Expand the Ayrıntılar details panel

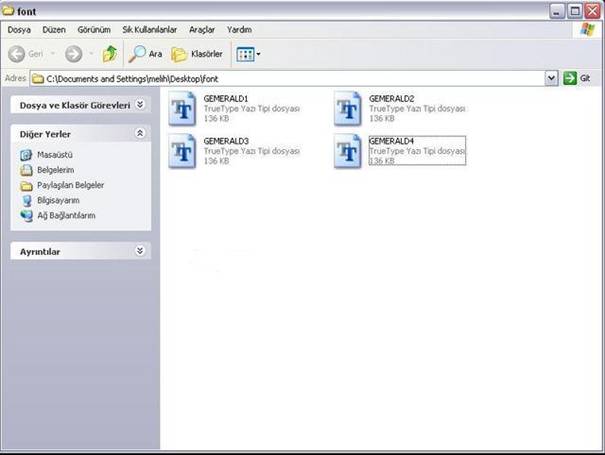point(140,251)
